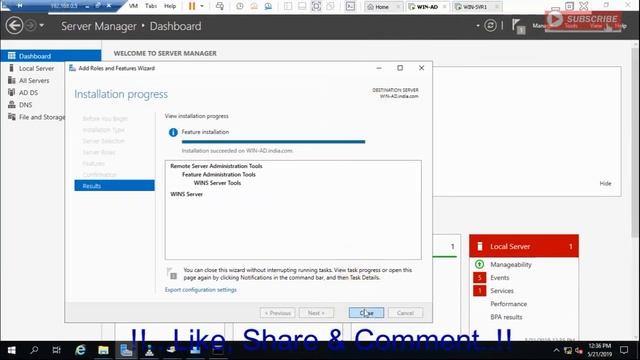Open the Tabs menu
Screen dimensions: 640x360
click(151, 6)
